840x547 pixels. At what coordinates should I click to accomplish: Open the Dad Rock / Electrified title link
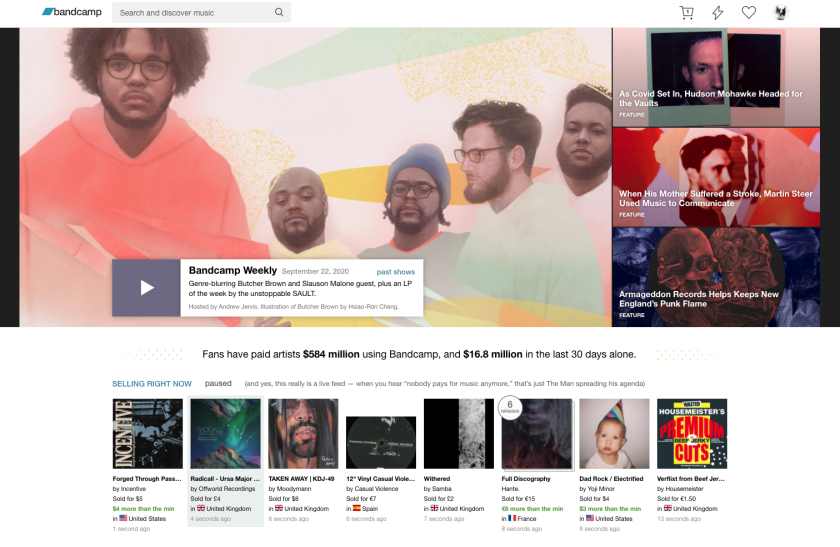click(x=611, y=479)
